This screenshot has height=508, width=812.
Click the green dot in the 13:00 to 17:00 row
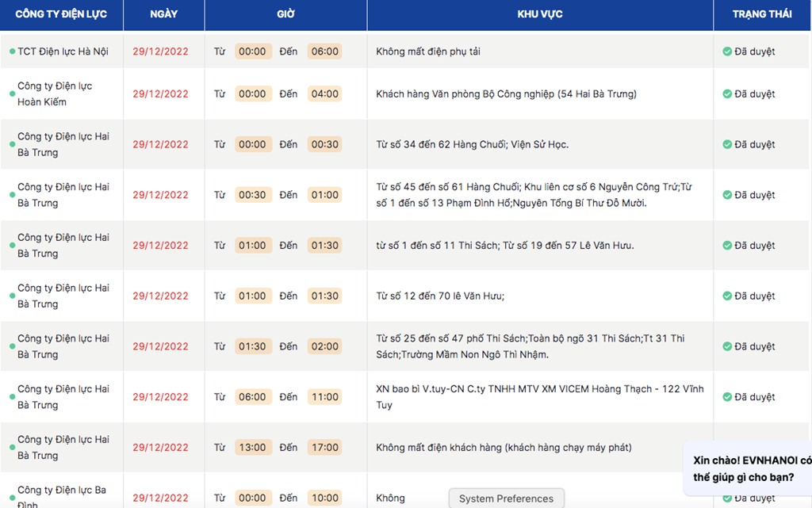point(12,448)
